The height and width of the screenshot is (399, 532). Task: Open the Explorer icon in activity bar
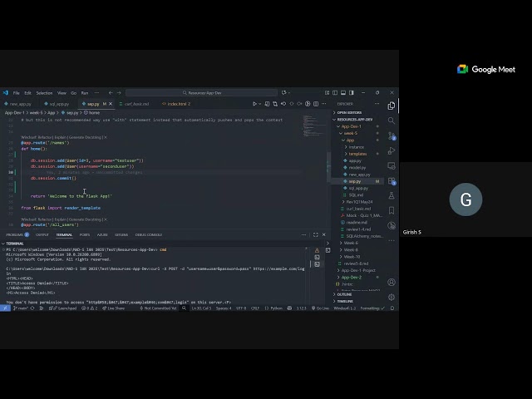(392, 106)
